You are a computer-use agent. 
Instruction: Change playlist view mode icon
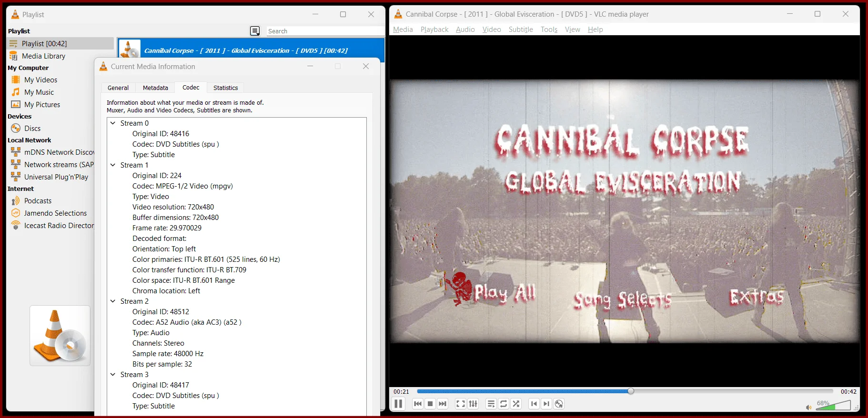coord(255,31)
